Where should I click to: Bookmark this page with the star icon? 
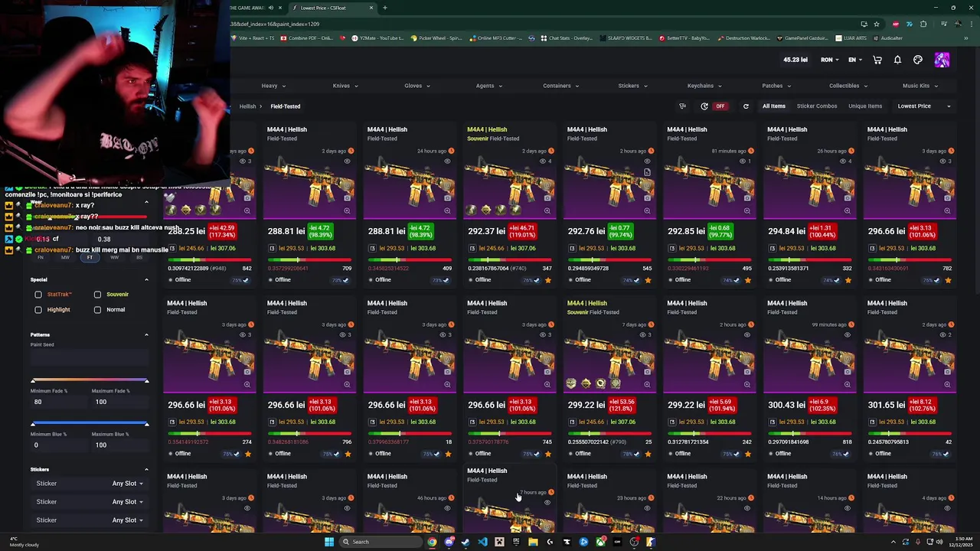point(877,24)
